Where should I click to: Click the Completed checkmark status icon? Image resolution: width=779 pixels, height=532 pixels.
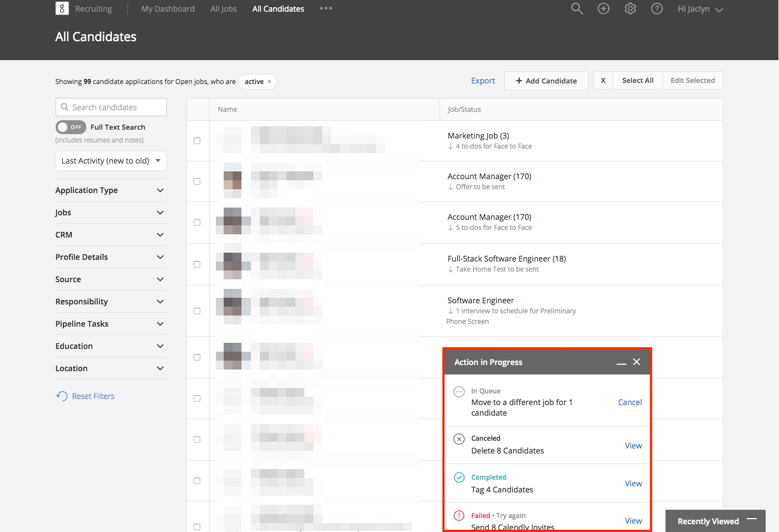click(x=459, y=477)
